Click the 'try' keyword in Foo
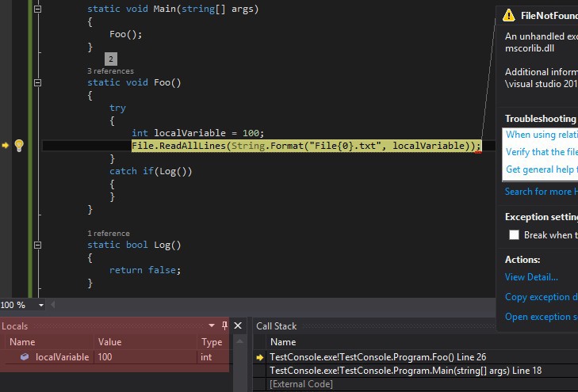The image size is (578, 392). (x=117, y=108)
